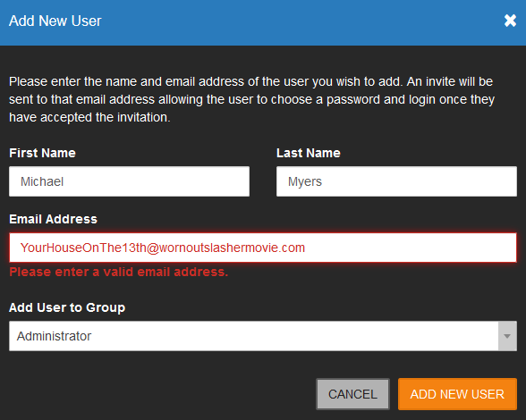Click the Add New User dialog title
This screenshot has width=526, height=420.
pyautogui.click(x=55, y=21)
